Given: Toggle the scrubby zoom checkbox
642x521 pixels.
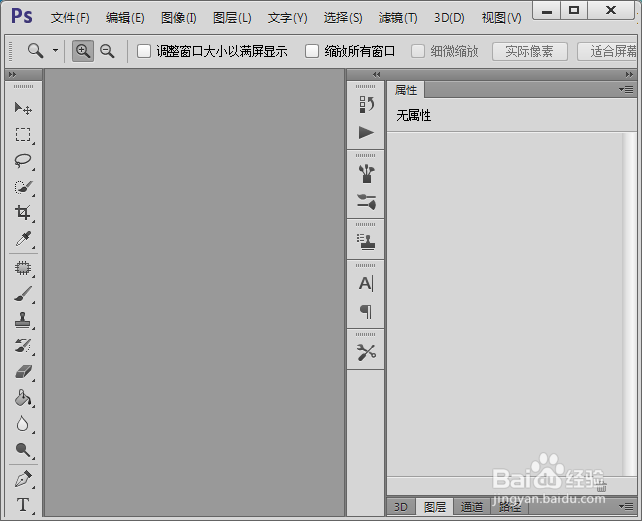Looking at the screenshot, I should pos(418,51).
